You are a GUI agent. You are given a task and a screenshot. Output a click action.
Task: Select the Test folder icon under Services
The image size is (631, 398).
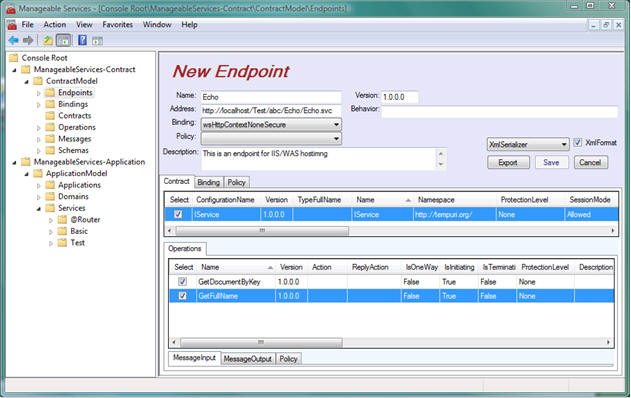coord(62,243)
